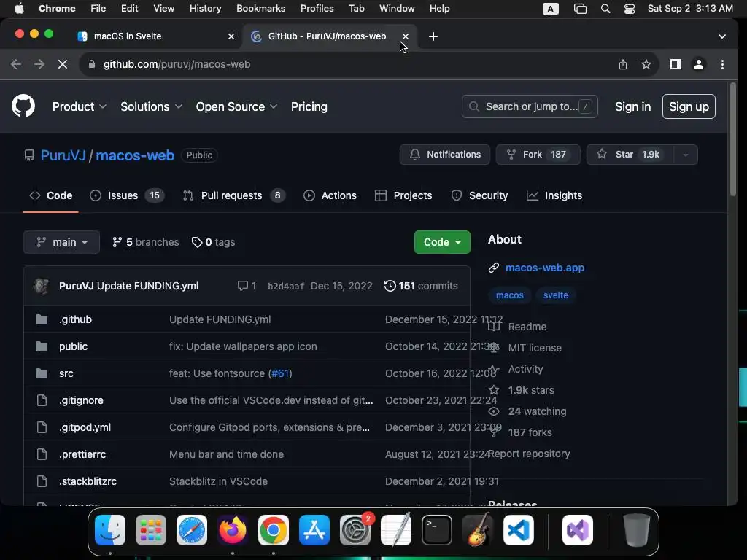The image size is (747, 560).
Task: Open Finder from the Dock
Action: click(x=110, y=530)
